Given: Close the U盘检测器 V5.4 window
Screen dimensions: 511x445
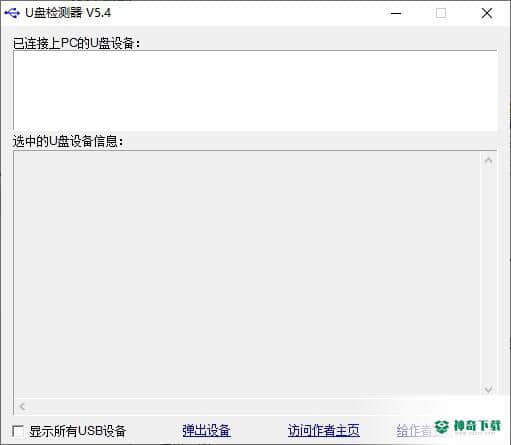Looking at the screenshot, I should tap(487, 13).
